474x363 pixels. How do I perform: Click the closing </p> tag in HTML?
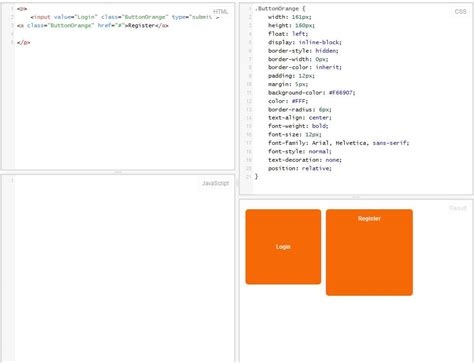click(23, 42)
